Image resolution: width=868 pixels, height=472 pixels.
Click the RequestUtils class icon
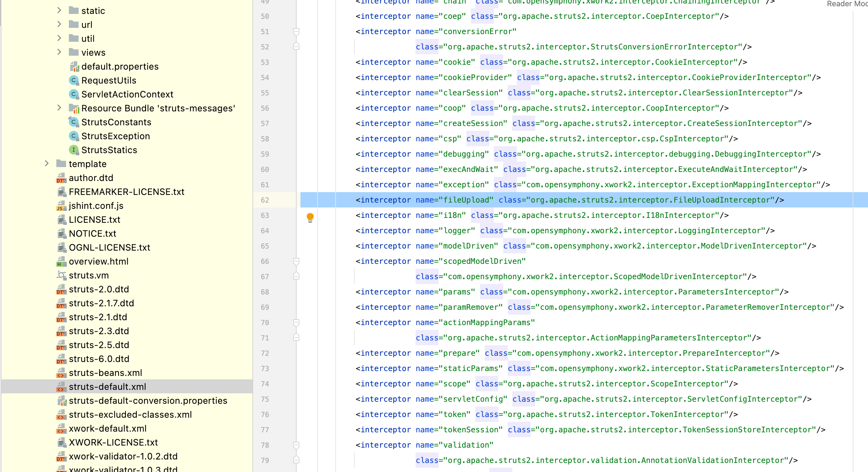(x=73, y=80)
